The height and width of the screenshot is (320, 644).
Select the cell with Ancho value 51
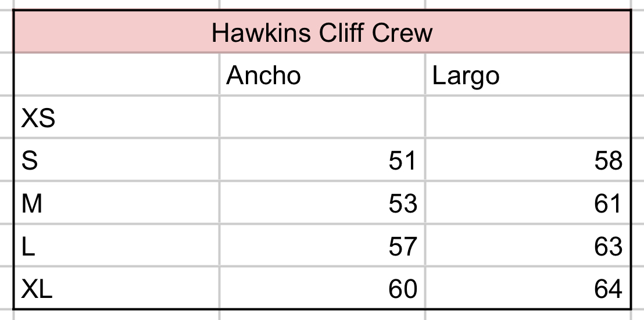(322, 160)
